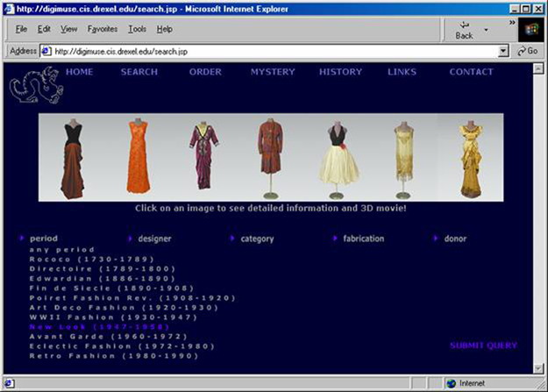
Task: Choose Directoire (1789-1800) period
Action: click(x=103, y=269)
